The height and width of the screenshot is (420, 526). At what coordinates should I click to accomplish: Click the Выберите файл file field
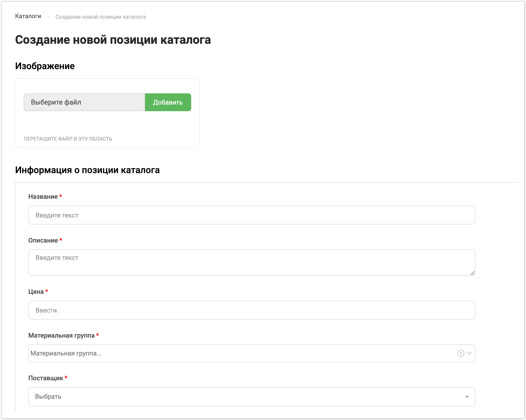[x=84, y=102]
